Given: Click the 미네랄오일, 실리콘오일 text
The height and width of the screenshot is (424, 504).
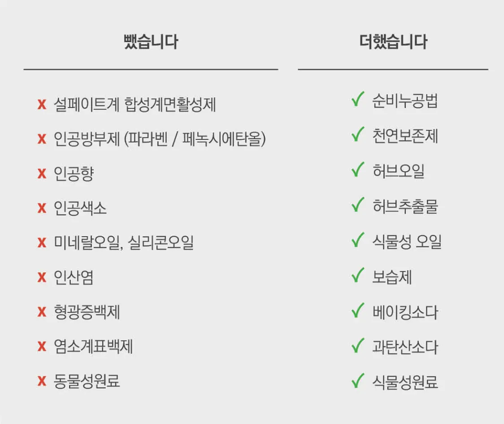Looking at the screenshot, I should pos(124,242).
